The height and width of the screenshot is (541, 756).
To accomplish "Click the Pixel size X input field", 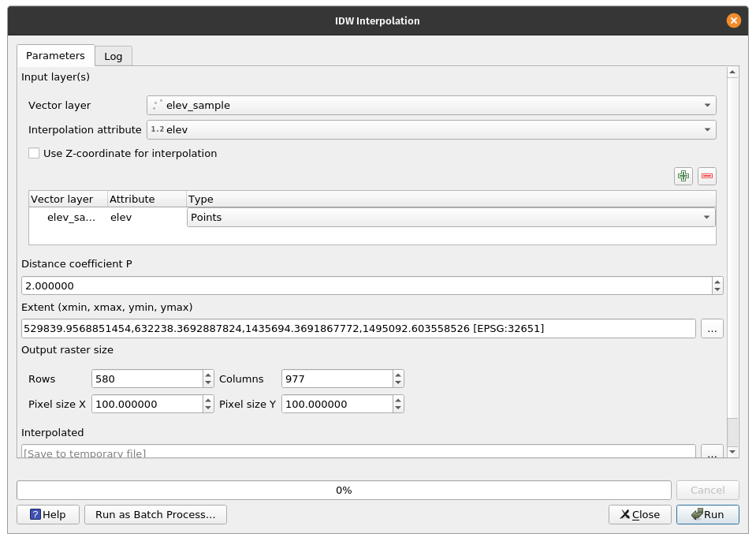I will 147,404.
